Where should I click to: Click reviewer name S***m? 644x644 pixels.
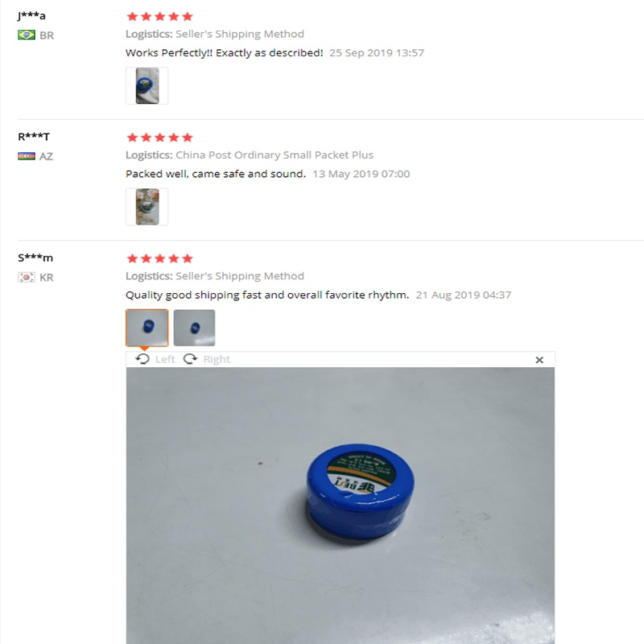[35, 258]
